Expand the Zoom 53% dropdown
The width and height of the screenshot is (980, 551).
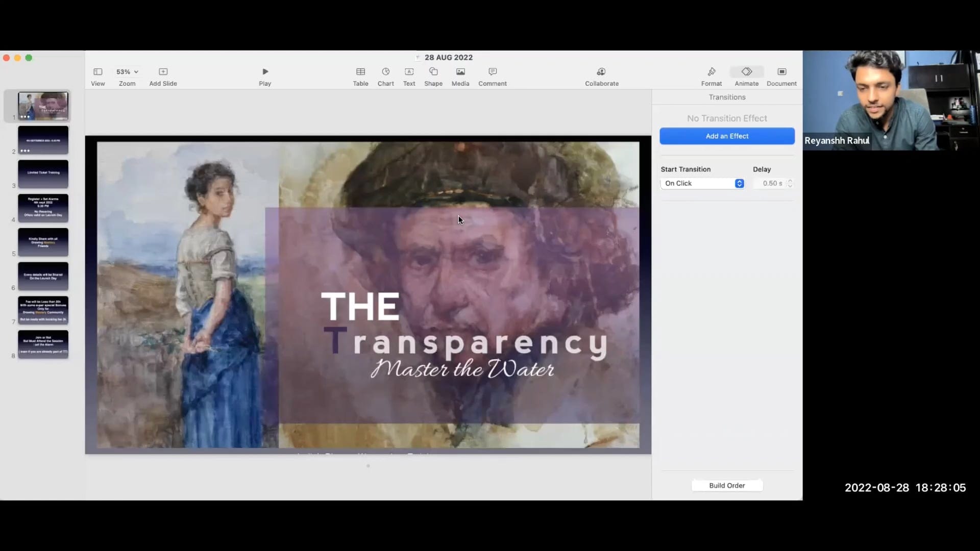coord(127,72)
